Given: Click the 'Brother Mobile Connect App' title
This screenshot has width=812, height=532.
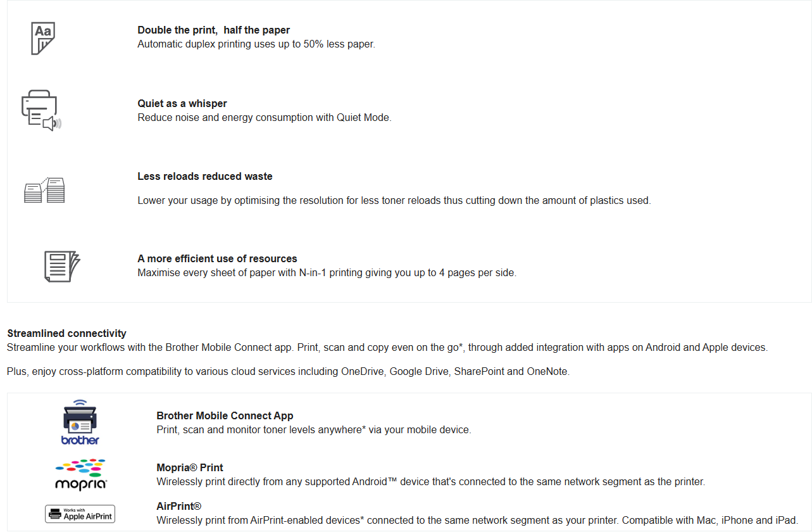Looking at the screenshot, I should point(225,415).
